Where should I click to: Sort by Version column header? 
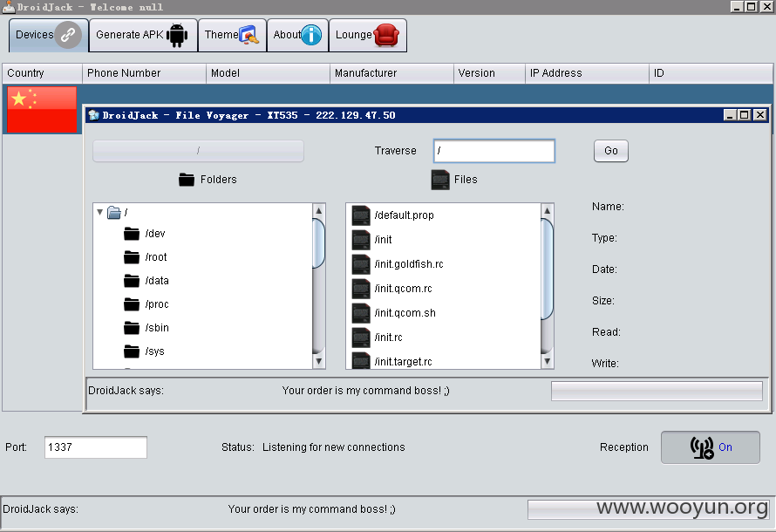pos(489,73)
